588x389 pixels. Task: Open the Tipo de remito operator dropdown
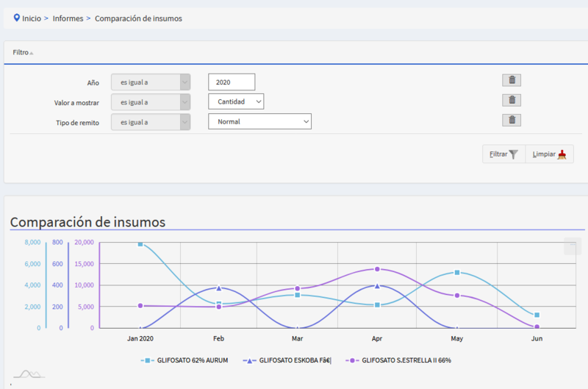(150, 121)
